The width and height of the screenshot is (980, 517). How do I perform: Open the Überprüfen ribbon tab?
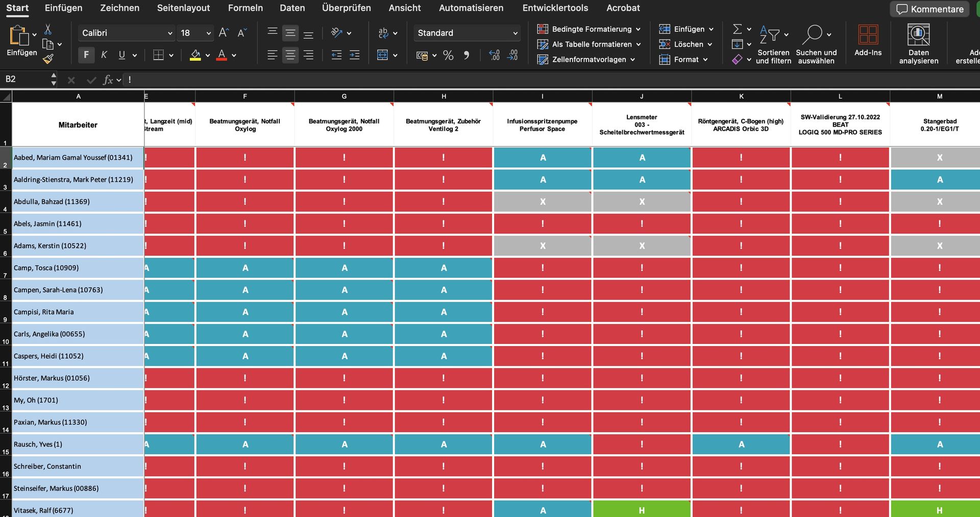pyautogui.click(x=346, y=8)
